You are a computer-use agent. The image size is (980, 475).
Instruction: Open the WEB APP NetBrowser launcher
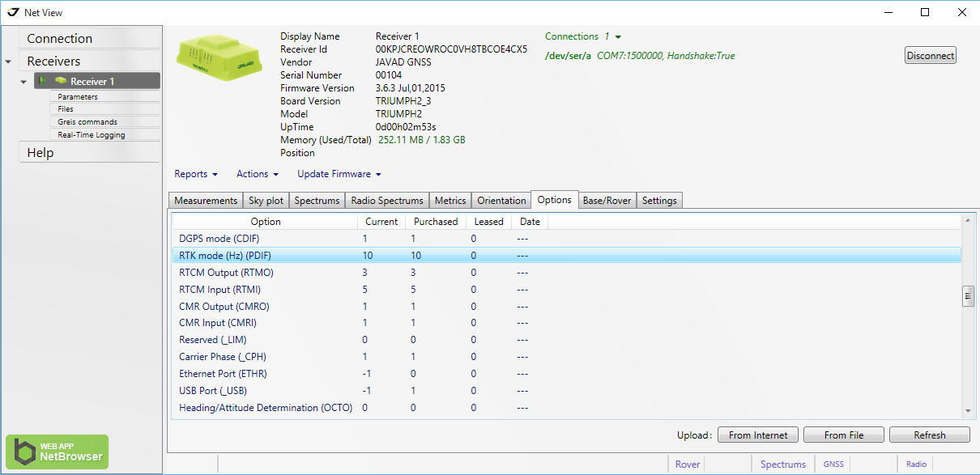pos(57,451)
